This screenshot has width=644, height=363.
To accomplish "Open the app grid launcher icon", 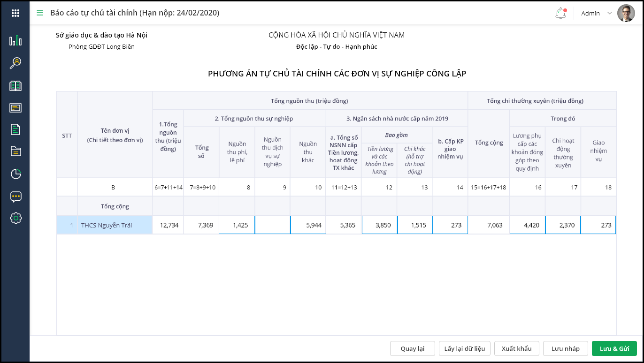I will [15, 13].
